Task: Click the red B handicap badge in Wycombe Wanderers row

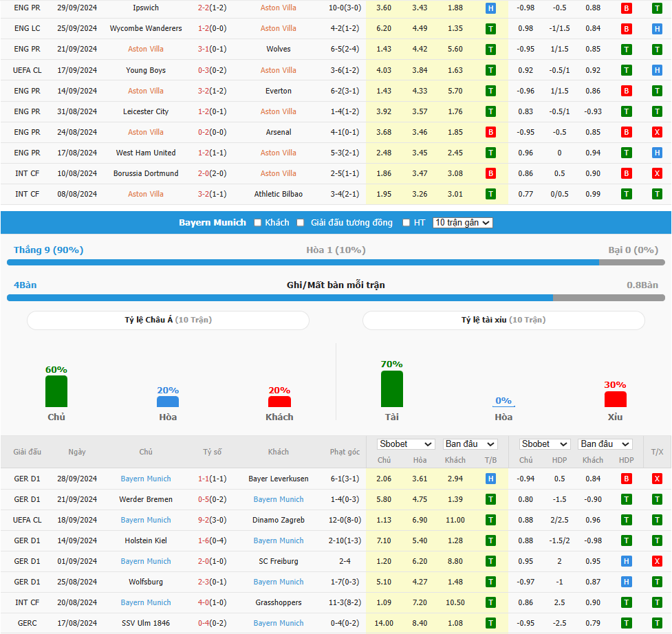Action: coord(626,29)
